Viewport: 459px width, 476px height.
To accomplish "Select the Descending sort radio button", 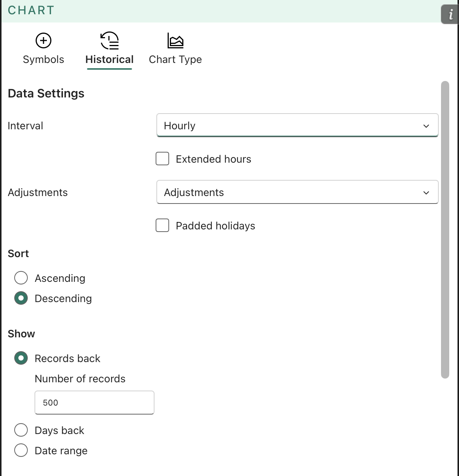I will (21, 298).
